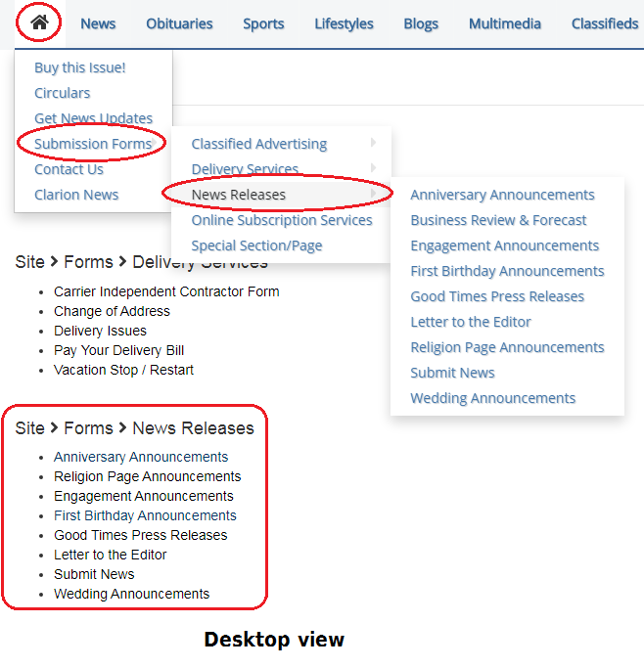Expand Delivery Services submenu arrow

[373, 167]
